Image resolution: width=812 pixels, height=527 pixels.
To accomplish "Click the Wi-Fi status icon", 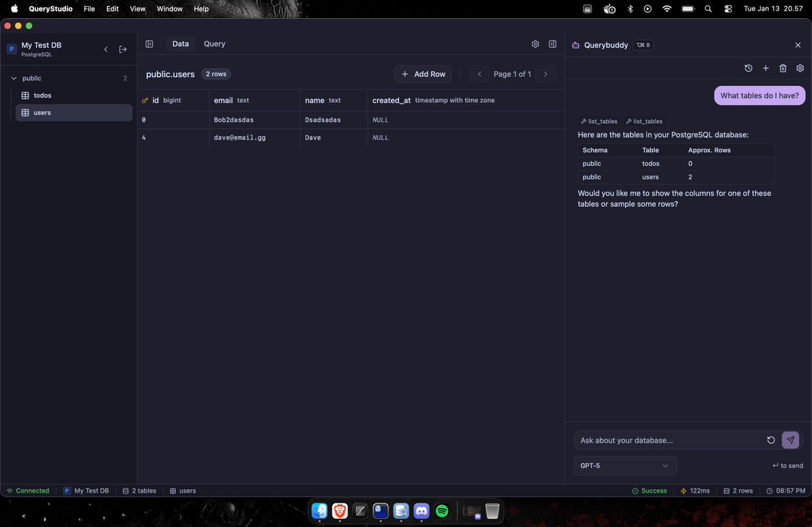I will [667, 9].
